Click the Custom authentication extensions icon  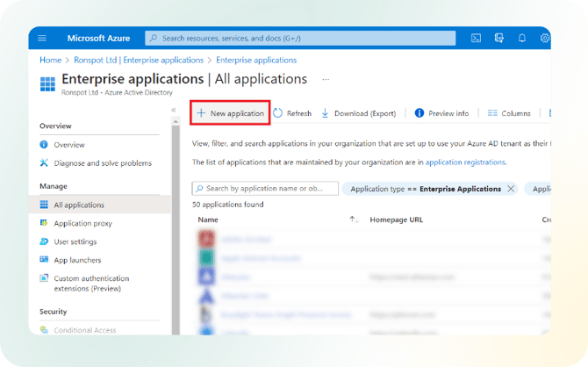[x=44, y=278]
